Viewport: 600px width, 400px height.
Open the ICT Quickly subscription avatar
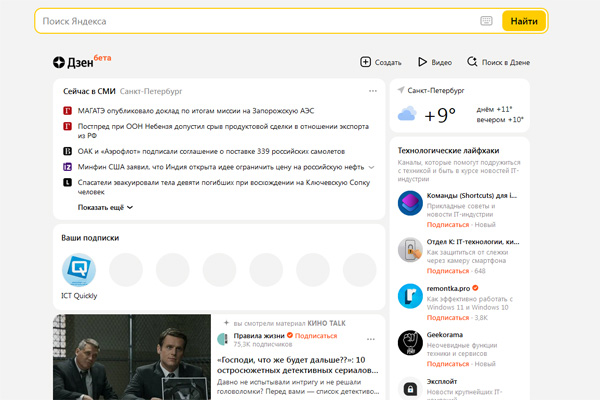point(79,269)
